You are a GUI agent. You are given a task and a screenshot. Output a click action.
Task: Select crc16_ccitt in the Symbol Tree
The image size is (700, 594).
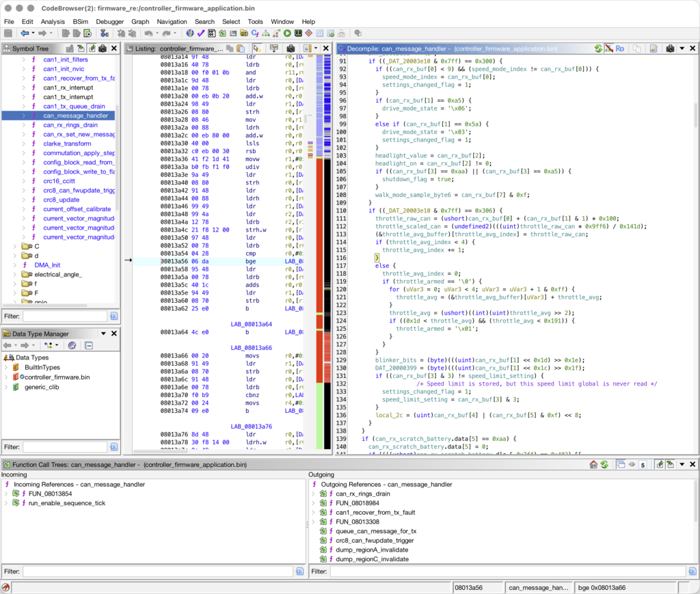tap(59, 181)
